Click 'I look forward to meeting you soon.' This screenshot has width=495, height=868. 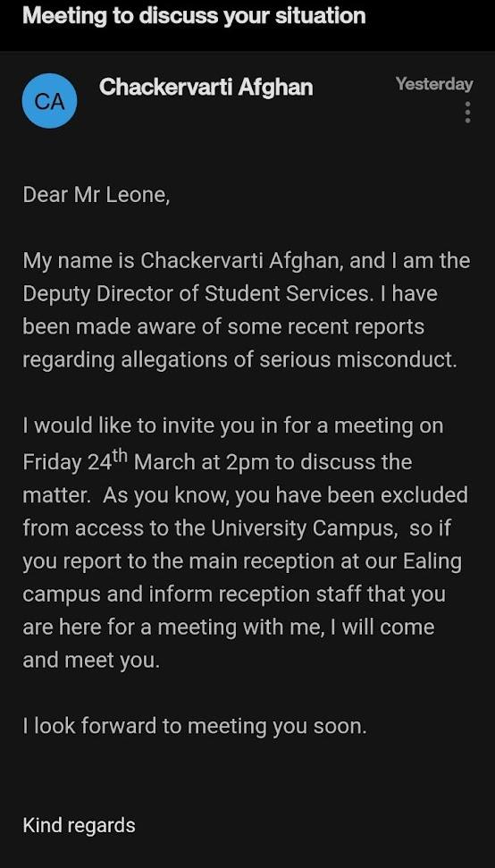coord(195,726)
